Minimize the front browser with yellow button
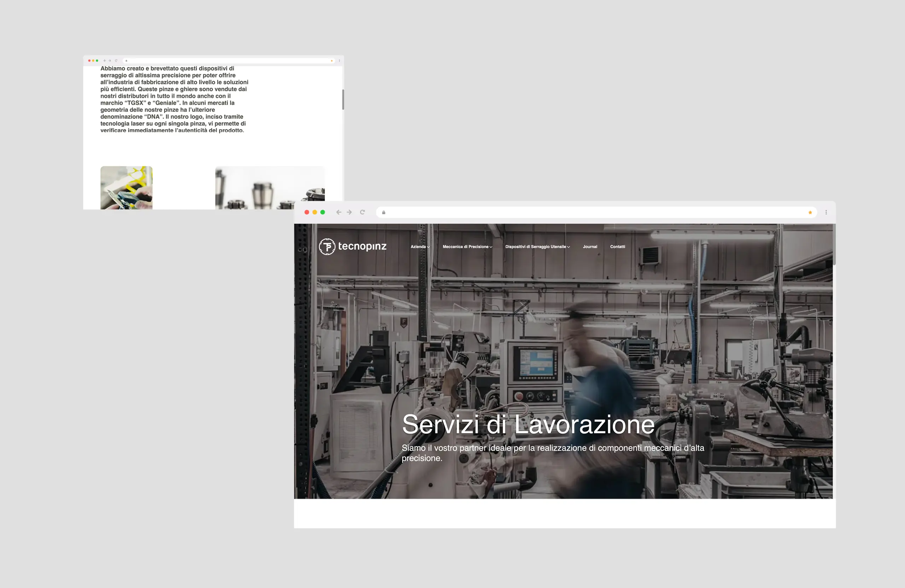The width and height of the screenshot is (905, 588). 315,212
